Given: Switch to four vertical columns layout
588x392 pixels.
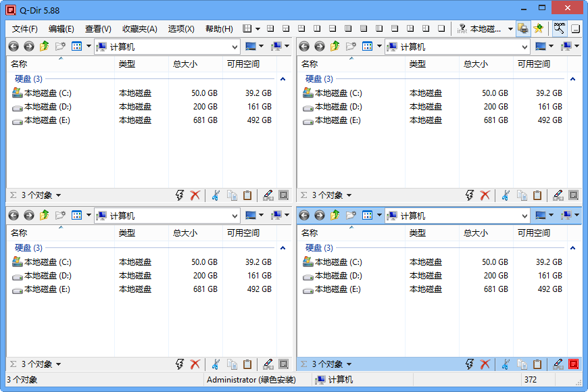Looking at the screenshot, I should click(x=348, y=28).
